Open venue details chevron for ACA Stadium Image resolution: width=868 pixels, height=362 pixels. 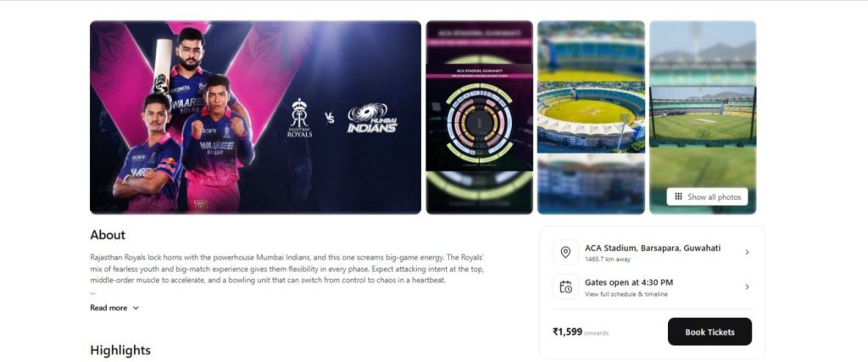click(747, 253)
